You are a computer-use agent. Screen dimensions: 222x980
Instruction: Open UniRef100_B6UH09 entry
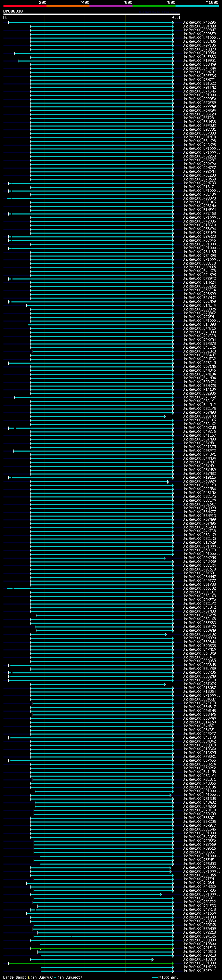click(x=199, y=64)
